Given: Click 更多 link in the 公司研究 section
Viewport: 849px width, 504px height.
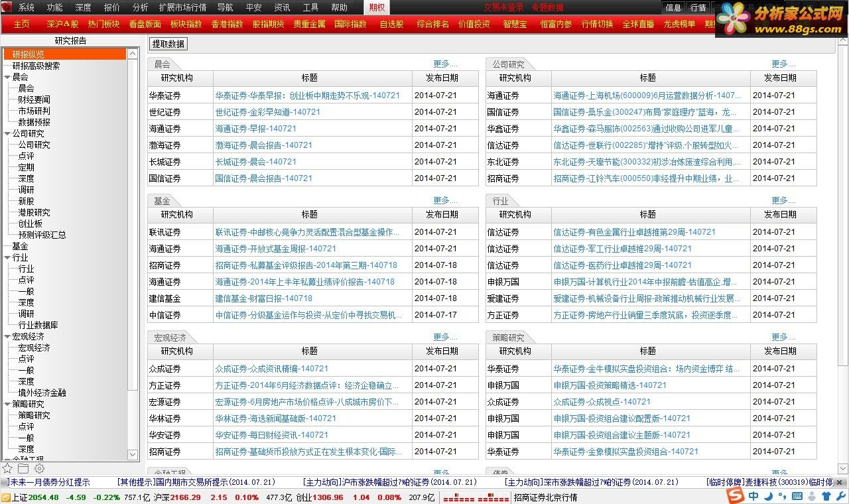Looking at the screenshot, I should 783,64.
